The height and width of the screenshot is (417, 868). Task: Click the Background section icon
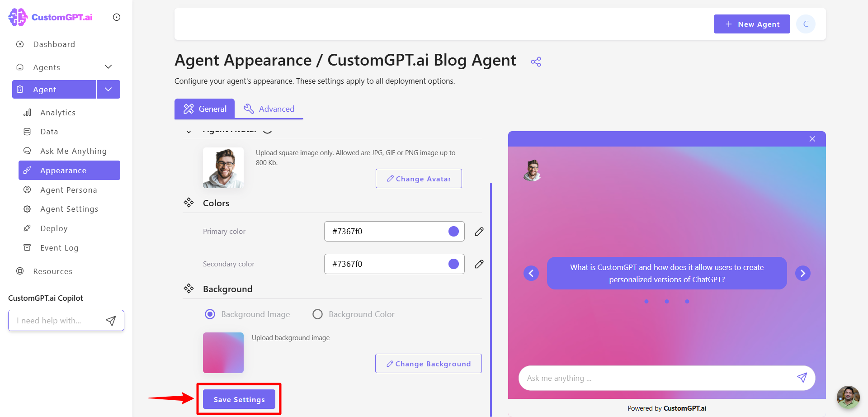pyautogui.click(x=189, y=289)
